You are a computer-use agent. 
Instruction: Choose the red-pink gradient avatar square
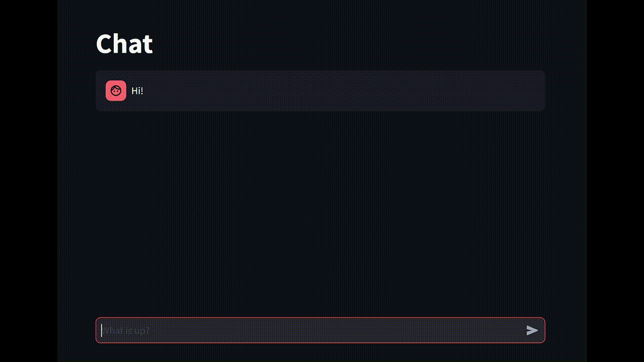click(x=116, y=91)
